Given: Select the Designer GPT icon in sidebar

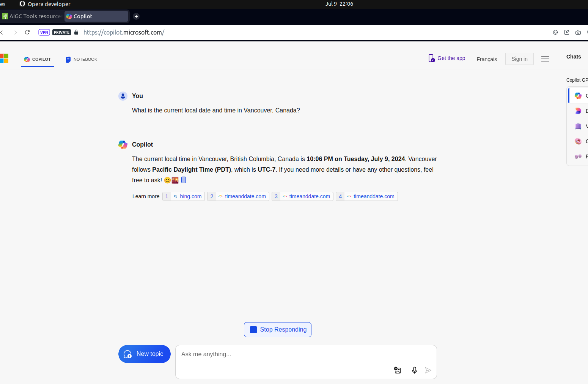Looking at the screenshot, I should point(578,111).
